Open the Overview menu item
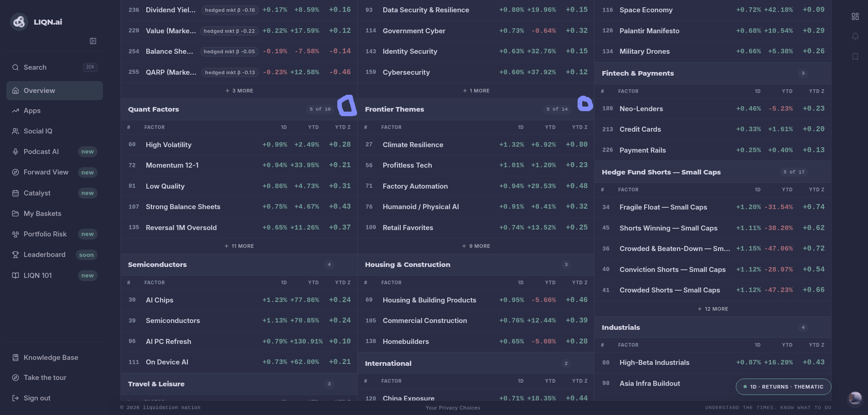 pyautogui.click(x=55, y=91)
